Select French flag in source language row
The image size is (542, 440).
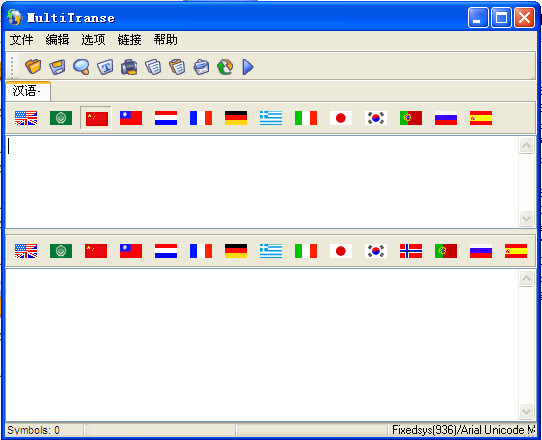pos(201,118)
